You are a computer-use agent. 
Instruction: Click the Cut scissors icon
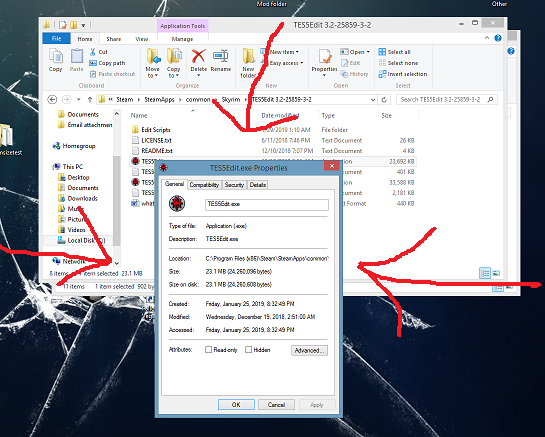93,52
